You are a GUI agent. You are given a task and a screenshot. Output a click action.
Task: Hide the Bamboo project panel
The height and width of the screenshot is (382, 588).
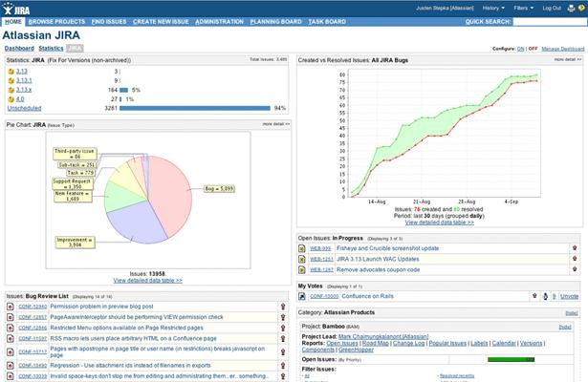coord(565,327)
